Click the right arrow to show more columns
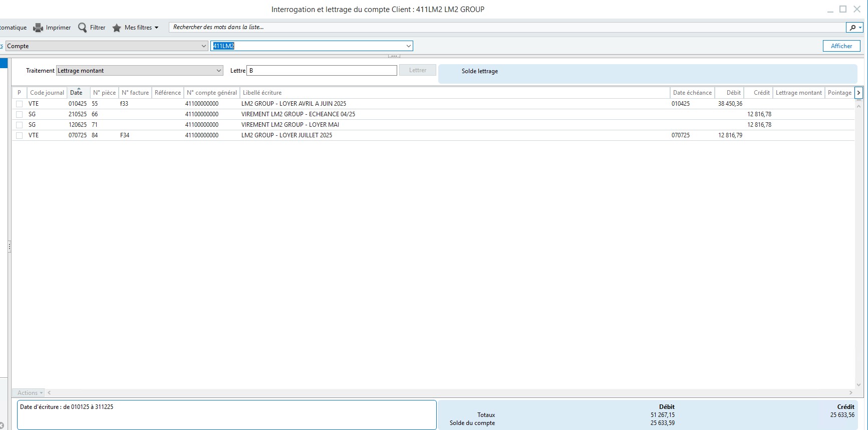This screenshot has width=868, height=430. click(858, 93)
